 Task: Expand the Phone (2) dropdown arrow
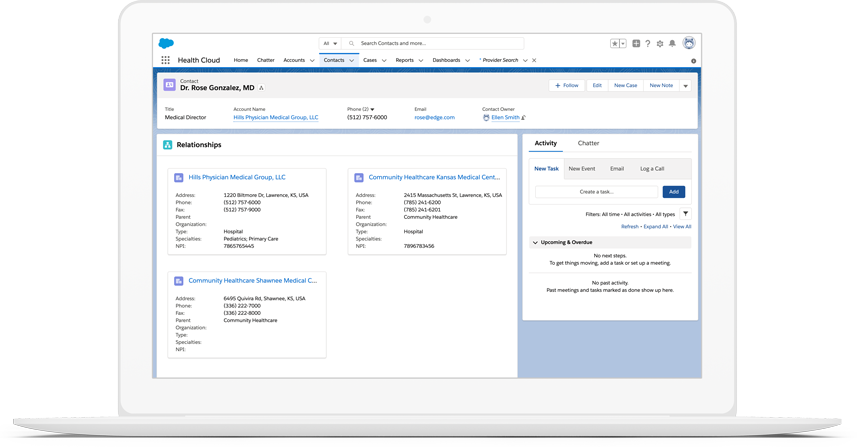point(372,109)
